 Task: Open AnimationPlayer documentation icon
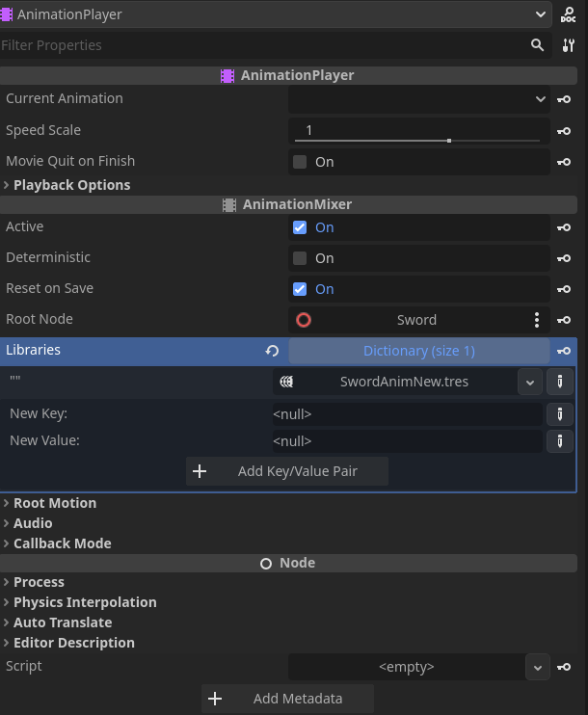[x=568, y=14]
